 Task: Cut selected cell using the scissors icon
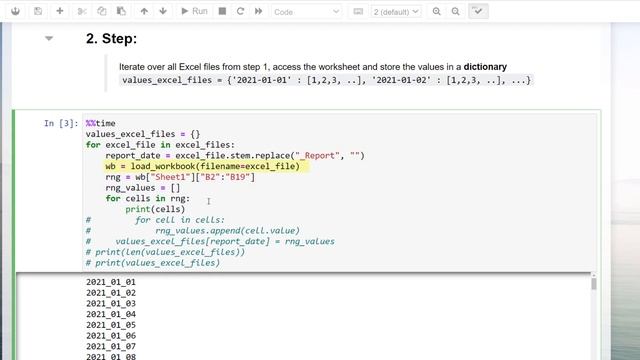click(x=82, y=11)
